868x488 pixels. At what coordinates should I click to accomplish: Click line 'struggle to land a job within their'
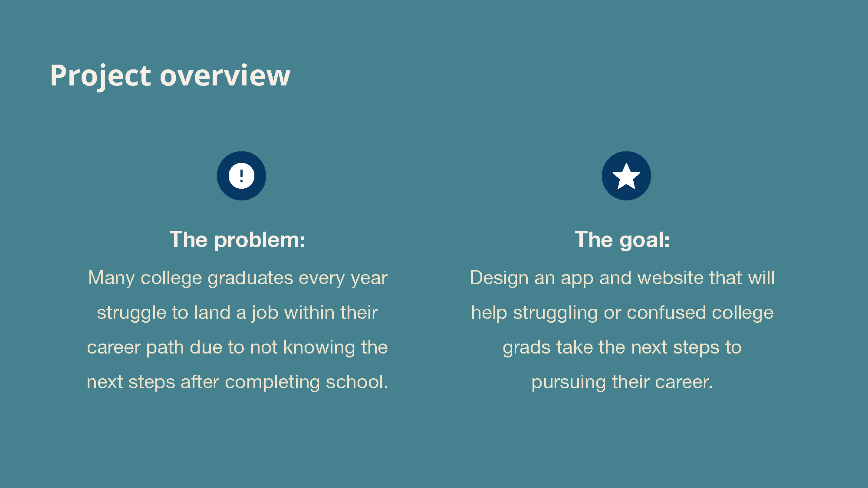pos(237,313)
